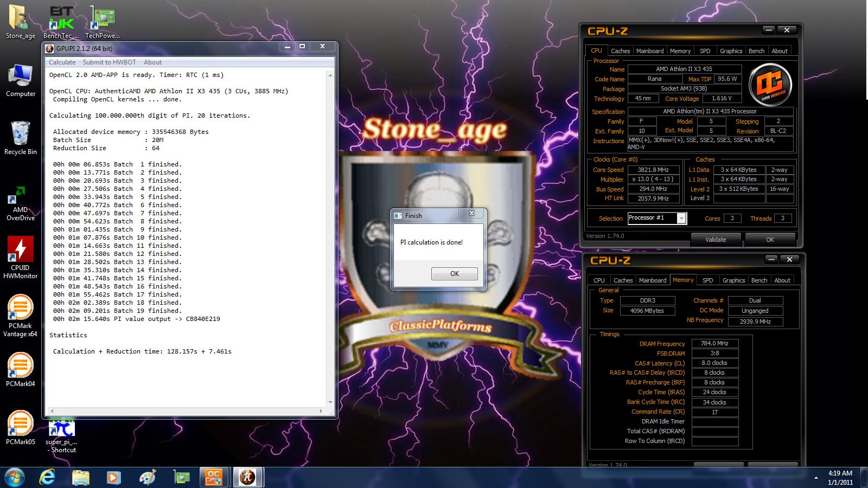
Task: Select Graphics tab in upper CPU-Z
Action: click(731, 51)
